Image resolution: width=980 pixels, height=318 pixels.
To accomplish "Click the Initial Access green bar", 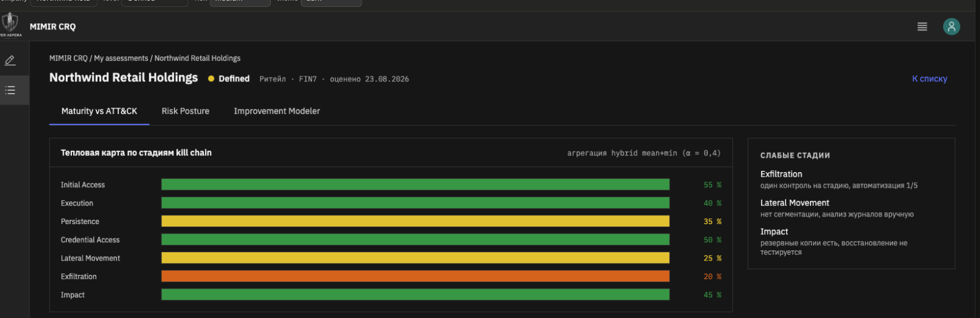I will coord(415,185).
